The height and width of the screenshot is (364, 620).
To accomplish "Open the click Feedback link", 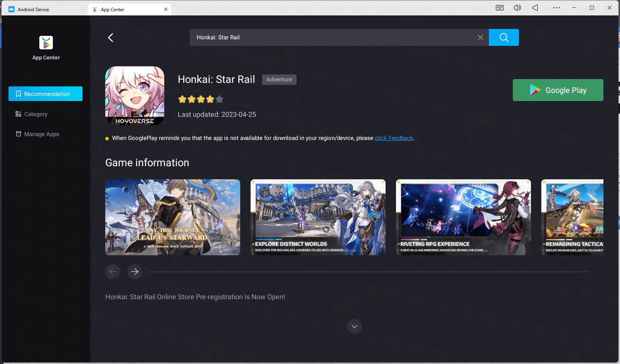I will click(394, 138).
